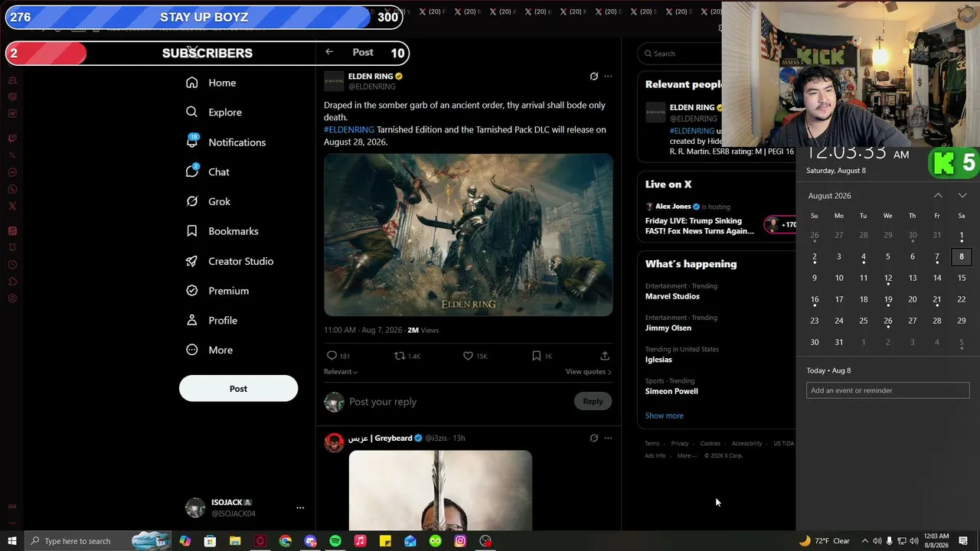Image resolution: width=980 pixels, height=551 pixels.
Task: Click the Grok icon on ELDEN RING post
Action: 593,77
